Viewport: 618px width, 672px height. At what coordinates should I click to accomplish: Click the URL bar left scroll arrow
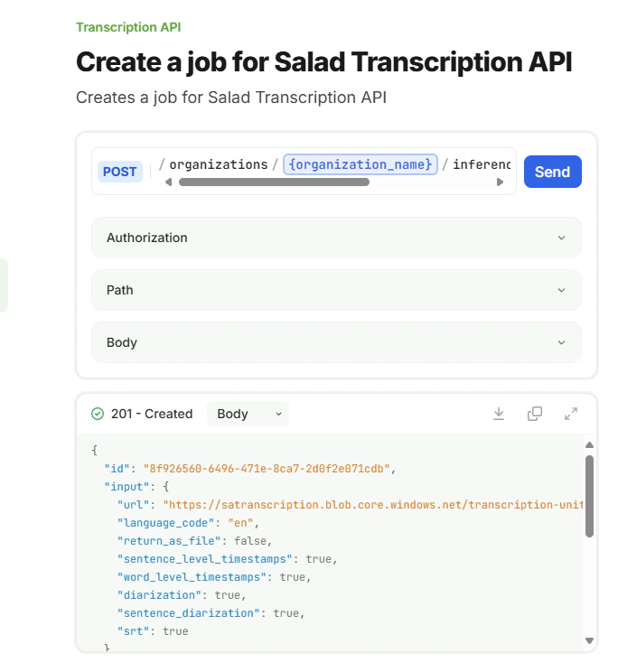point(168,182)
